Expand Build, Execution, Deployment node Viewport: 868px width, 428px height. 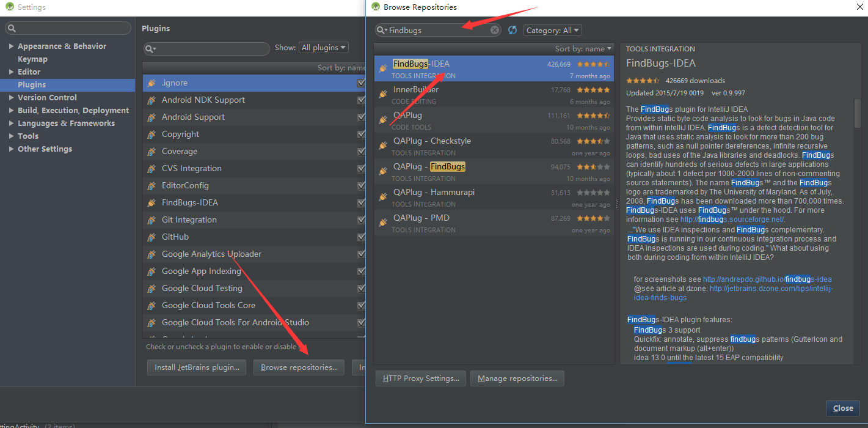tap(11, 111)
